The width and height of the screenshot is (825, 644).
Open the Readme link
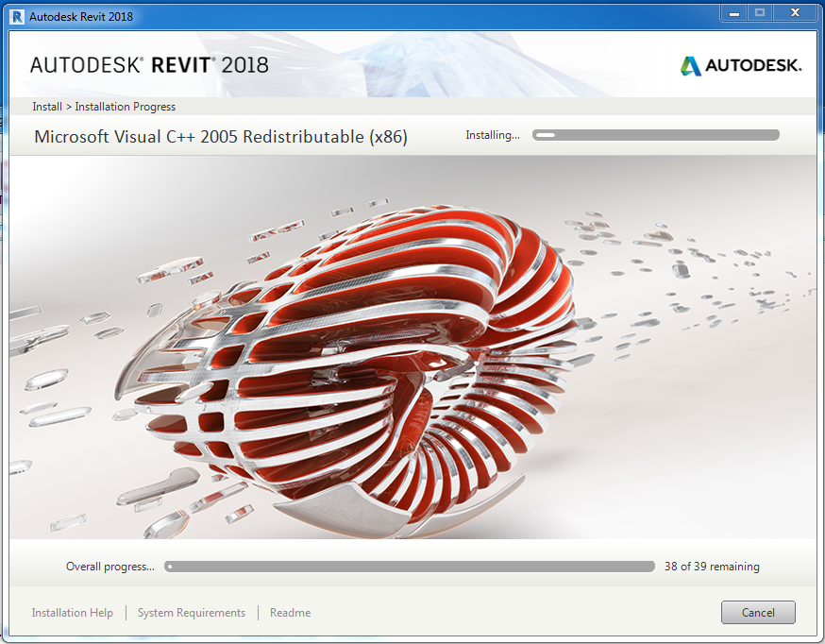(290, 613)
